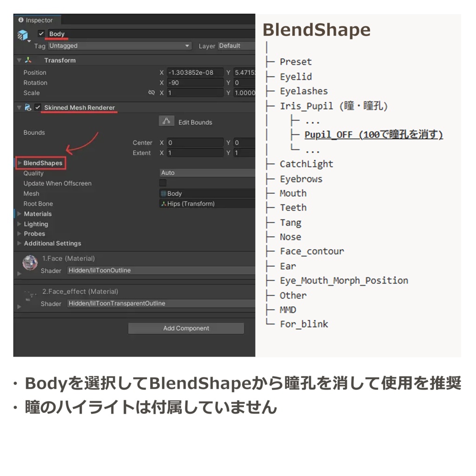Click the Eyelashes entry in the list
476x476 pixels.
(x=304, y=91)
